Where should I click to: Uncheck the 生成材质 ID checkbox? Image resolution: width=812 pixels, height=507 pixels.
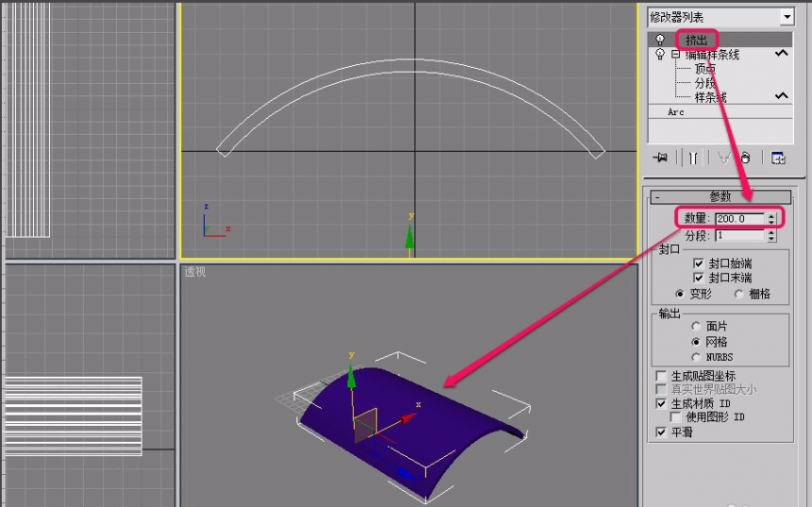coord(661,403)
